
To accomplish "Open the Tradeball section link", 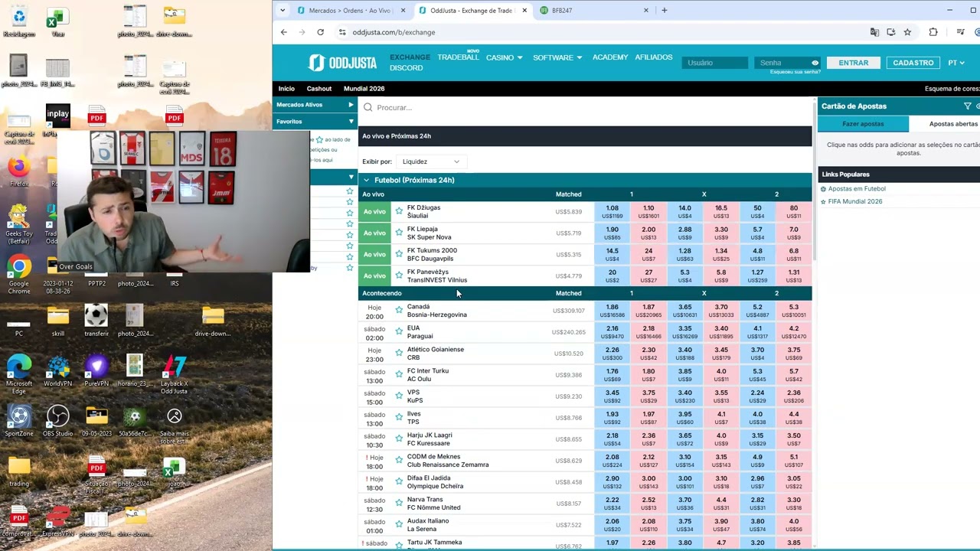I will (458, 57).
